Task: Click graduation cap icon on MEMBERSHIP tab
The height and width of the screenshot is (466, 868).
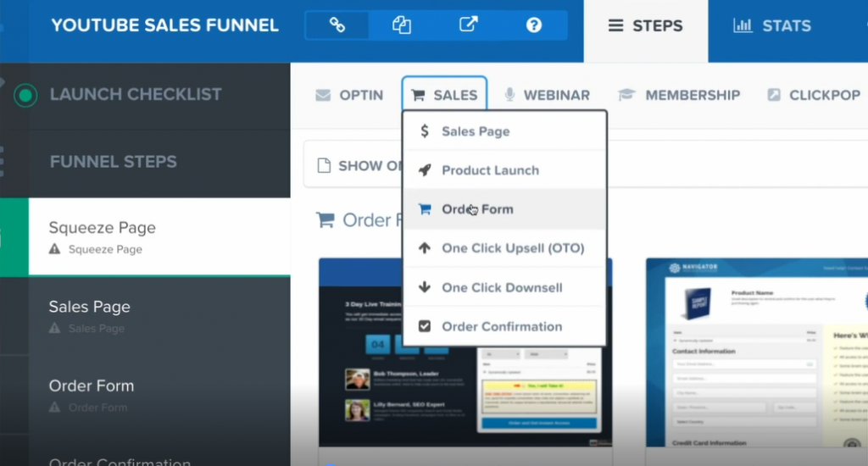Action: click(x=626, y=95)
